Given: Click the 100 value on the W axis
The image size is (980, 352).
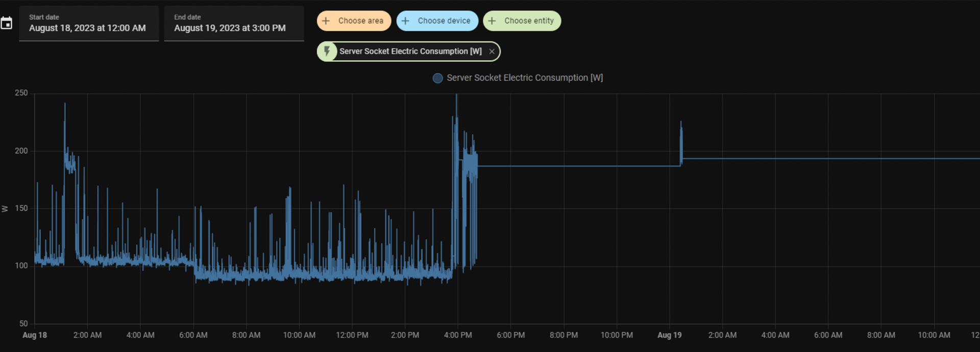Looking at the screenshot, I should (x=21, y=266).
